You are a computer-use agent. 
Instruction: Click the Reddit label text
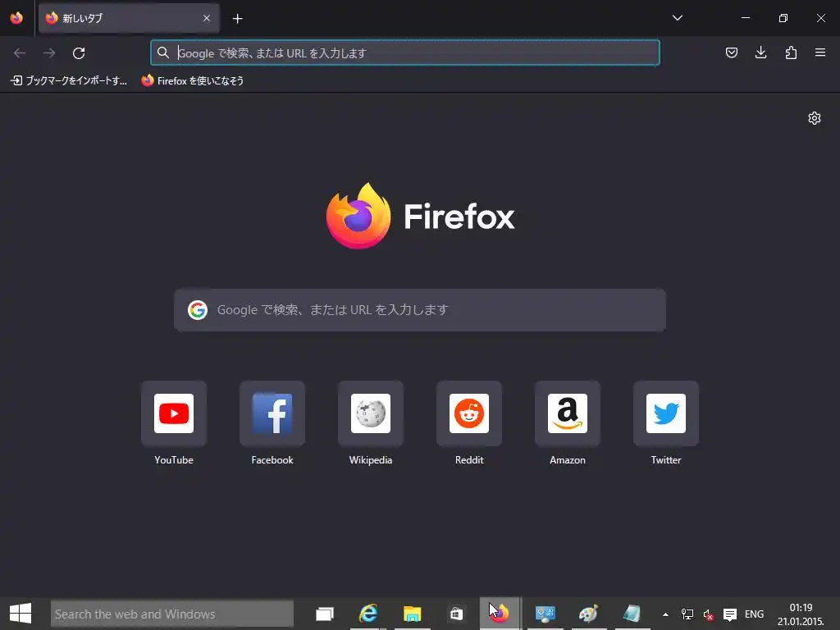coord(469,460)
